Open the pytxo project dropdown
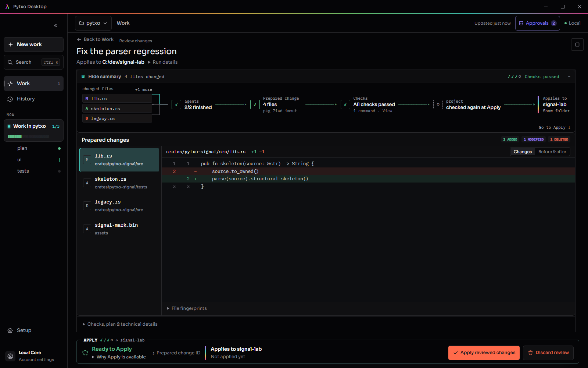588x368 pixels. pos(93,23)
